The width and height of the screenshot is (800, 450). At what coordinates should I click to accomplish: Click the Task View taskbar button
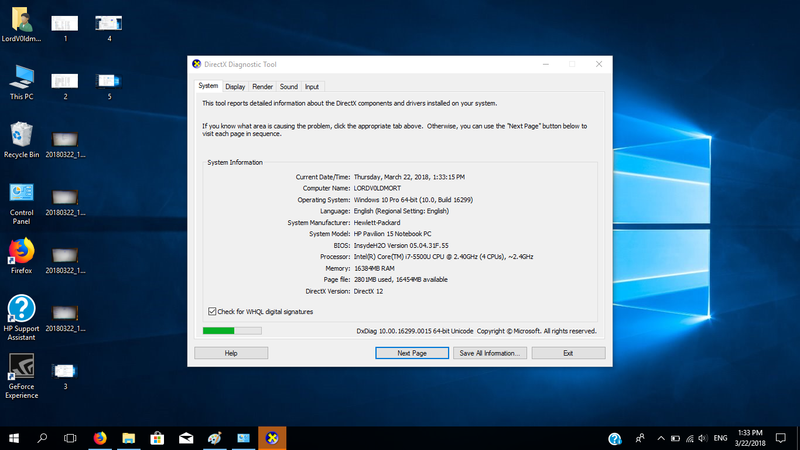[x=70, y=438]
